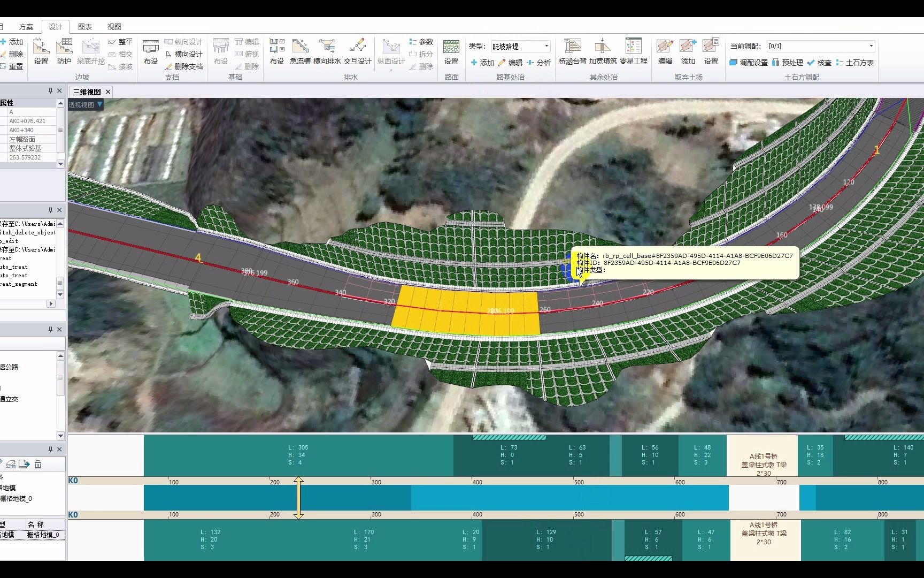Image resolution: width=924 pixels, height=578 pixels.
Task: Select the 三维视图 document tab
Action: coord(86,92)
